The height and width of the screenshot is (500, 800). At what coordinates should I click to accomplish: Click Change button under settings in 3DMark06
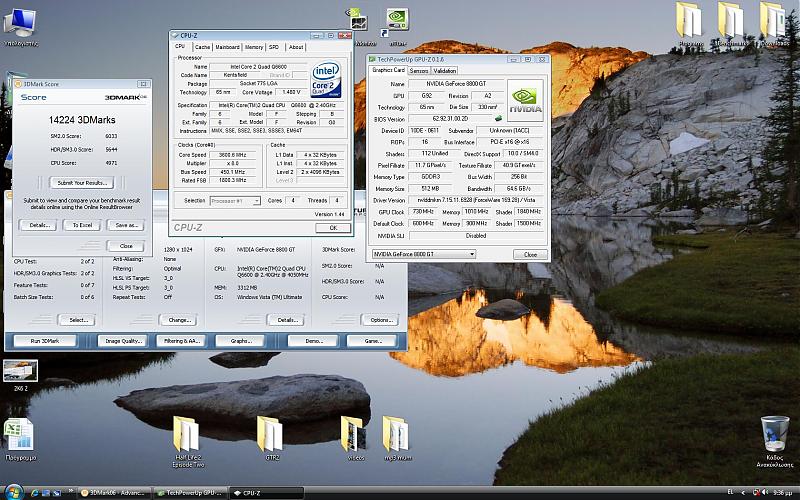click(179, 320)
